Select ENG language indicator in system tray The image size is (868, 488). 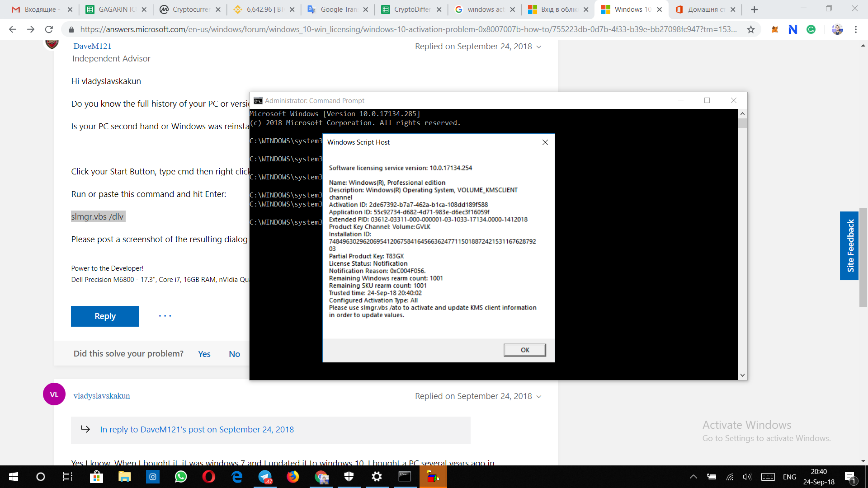790,477
